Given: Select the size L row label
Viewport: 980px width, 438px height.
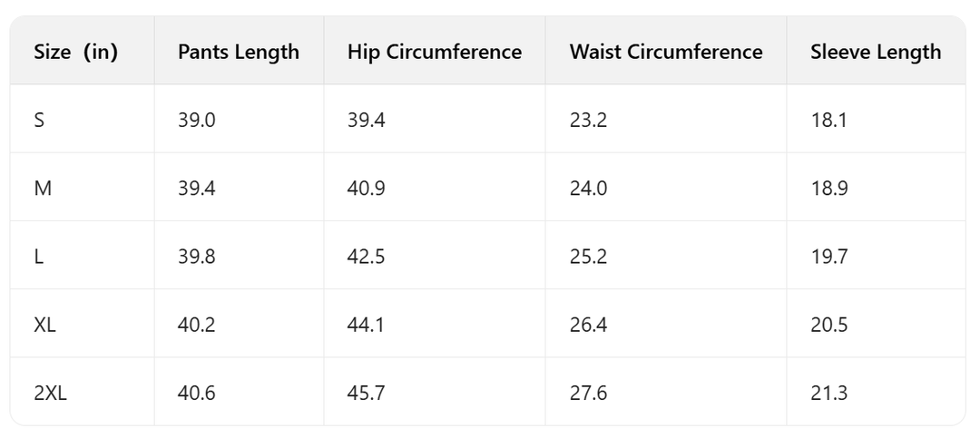Looking at the screenshot, I should tap(38, 257).
